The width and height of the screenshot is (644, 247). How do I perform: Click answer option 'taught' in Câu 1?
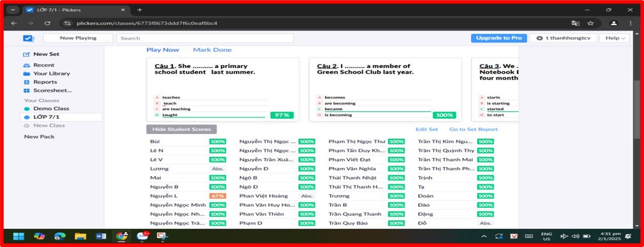click(170, 115)
